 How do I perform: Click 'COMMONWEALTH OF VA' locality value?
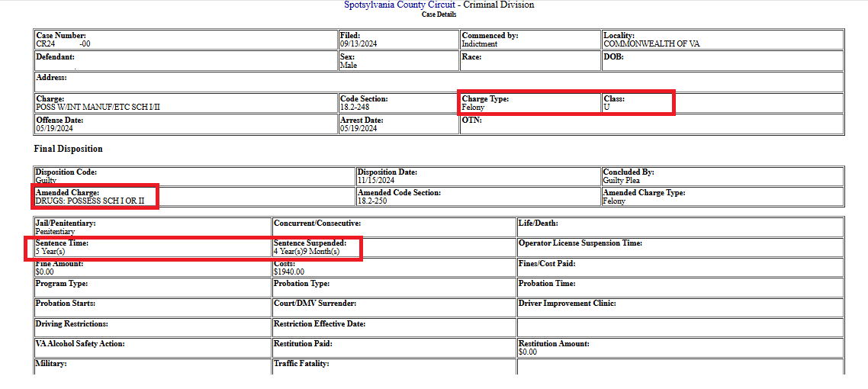click(651, 43)
